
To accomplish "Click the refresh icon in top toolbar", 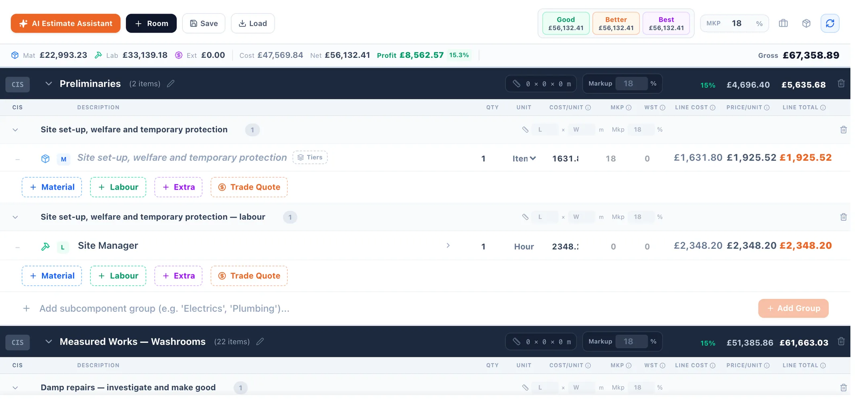I will [830, 23].
